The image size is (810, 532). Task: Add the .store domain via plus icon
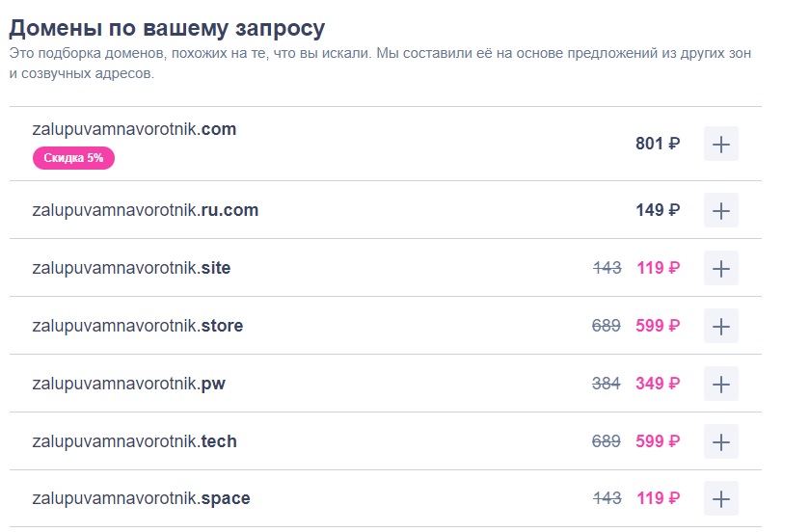coord(721,326)
